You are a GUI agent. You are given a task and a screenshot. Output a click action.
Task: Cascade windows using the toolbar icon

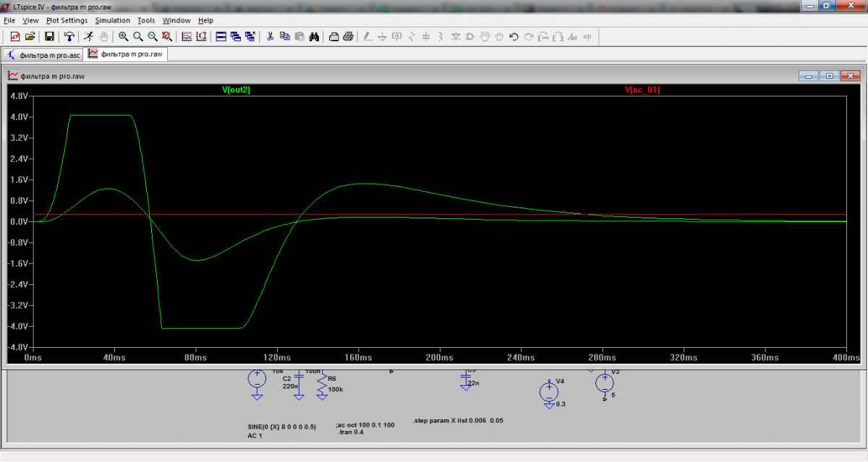tap(236, 36)
